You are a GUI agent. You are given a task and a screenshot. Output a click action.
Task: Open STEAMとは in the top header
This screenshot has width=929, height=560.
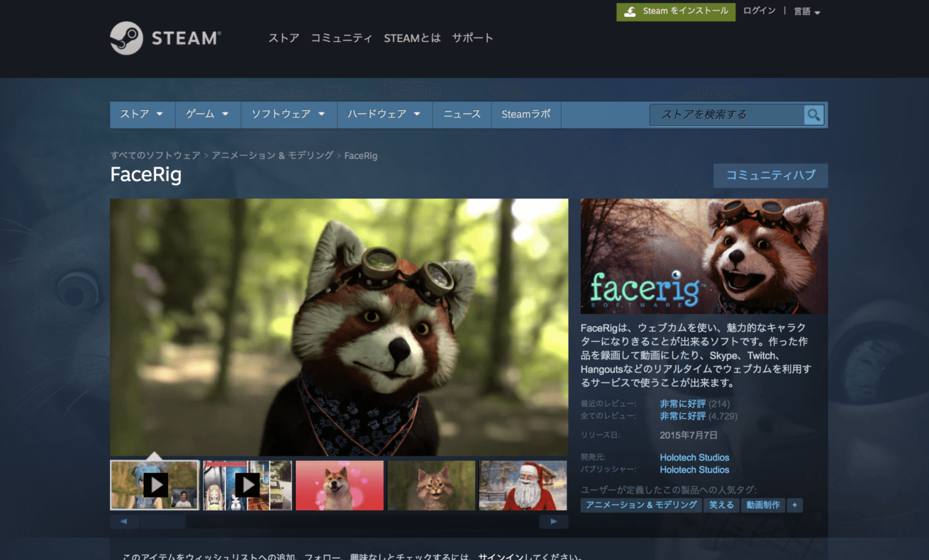point(412,38)
